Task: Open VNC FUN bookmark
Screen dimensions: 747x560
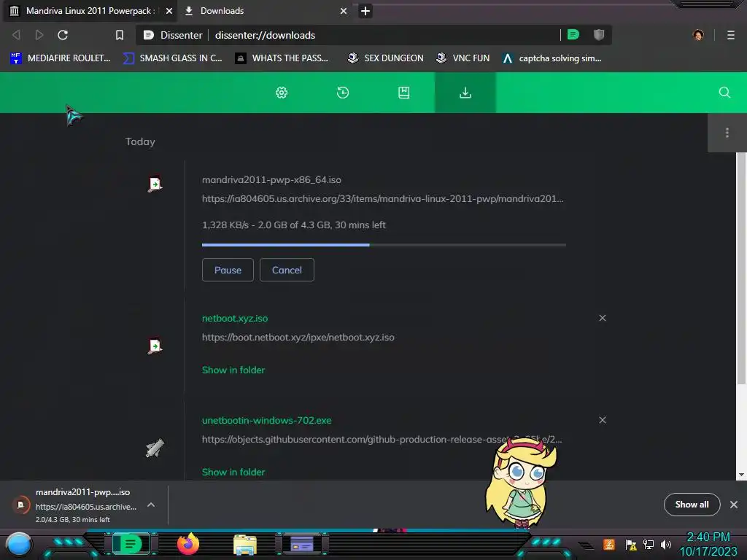Action: (463, 58)
